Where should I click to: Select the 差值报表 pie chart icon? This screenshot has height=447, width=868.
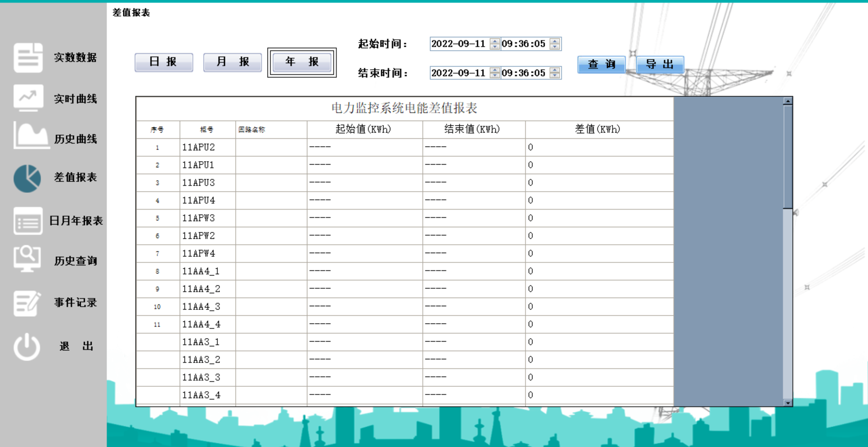[27, 178]
